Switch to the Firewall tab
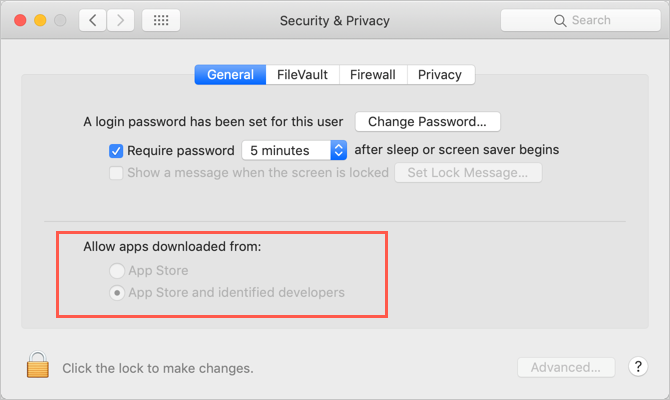 (372, 75)
